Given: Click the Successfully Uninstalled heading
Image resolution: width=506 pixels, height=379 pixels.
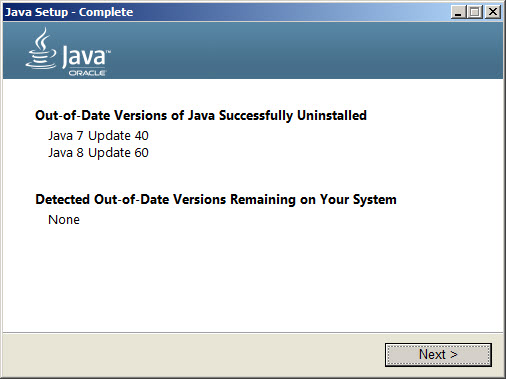Looking at the screenshot, I should coord(201,115).
